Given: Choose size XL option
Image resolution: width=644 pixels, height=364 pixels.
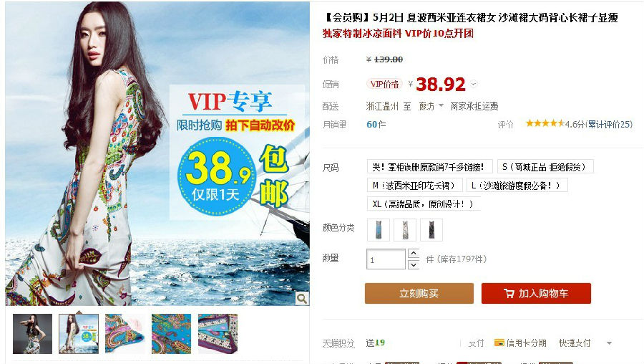Looking at the screenshot, I should [424, 203].
